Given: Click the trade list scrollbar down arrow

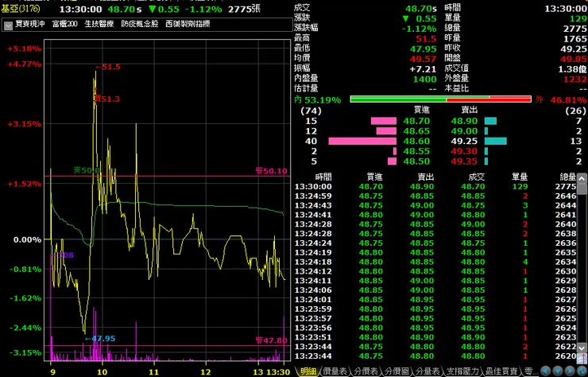Looking at the screenshot, I should [x=582, y=348].
